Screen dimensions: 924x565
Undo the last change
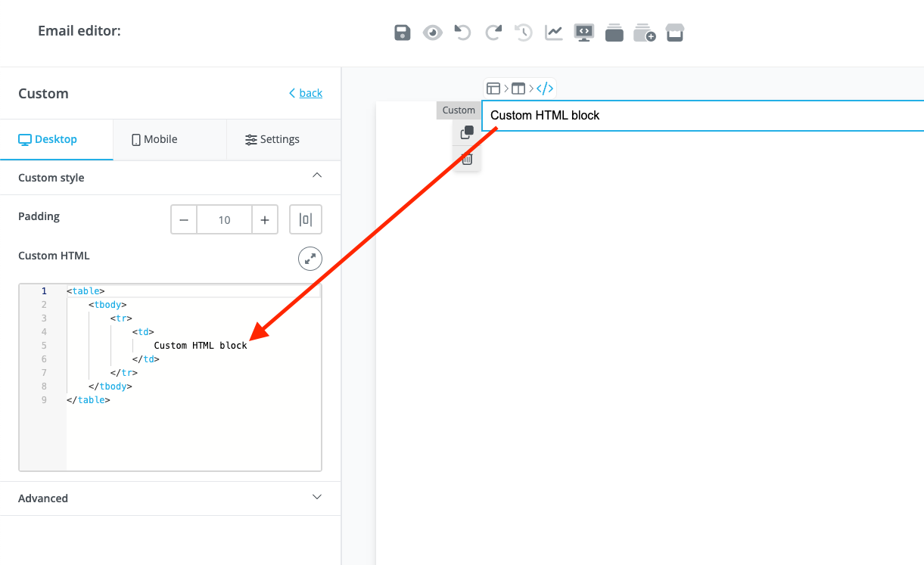coord(462,33)
